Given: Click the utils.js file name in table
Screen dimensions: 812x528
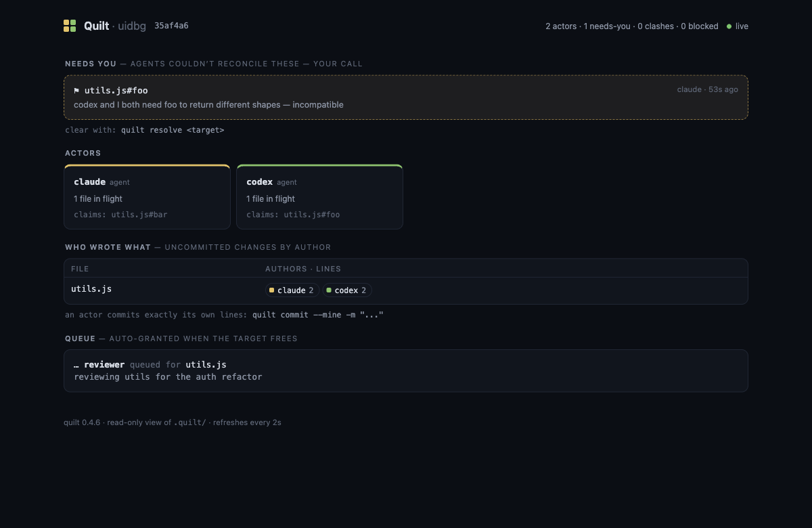Looking at the screenshot, I should click(x=91, y=289).
